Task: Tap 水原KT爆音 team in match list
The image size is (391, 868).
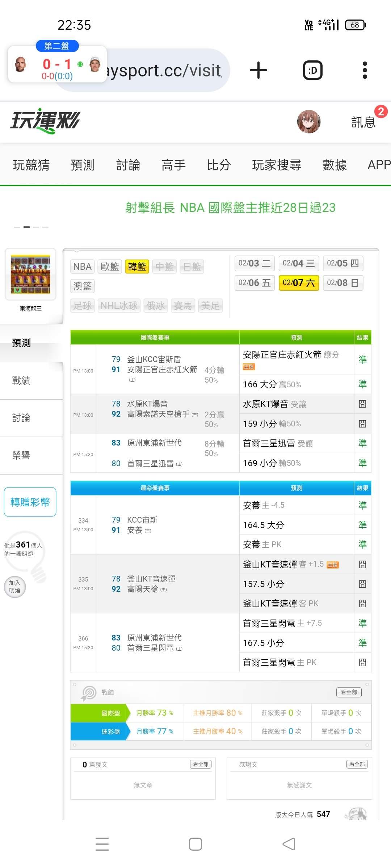Action: coord(147,404)
